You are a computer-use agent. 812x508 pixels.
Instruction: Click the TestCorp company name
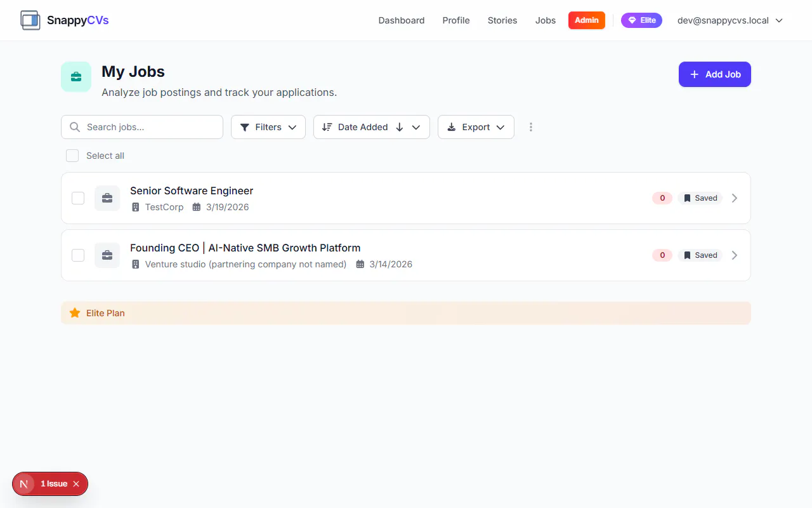[164, 207]
